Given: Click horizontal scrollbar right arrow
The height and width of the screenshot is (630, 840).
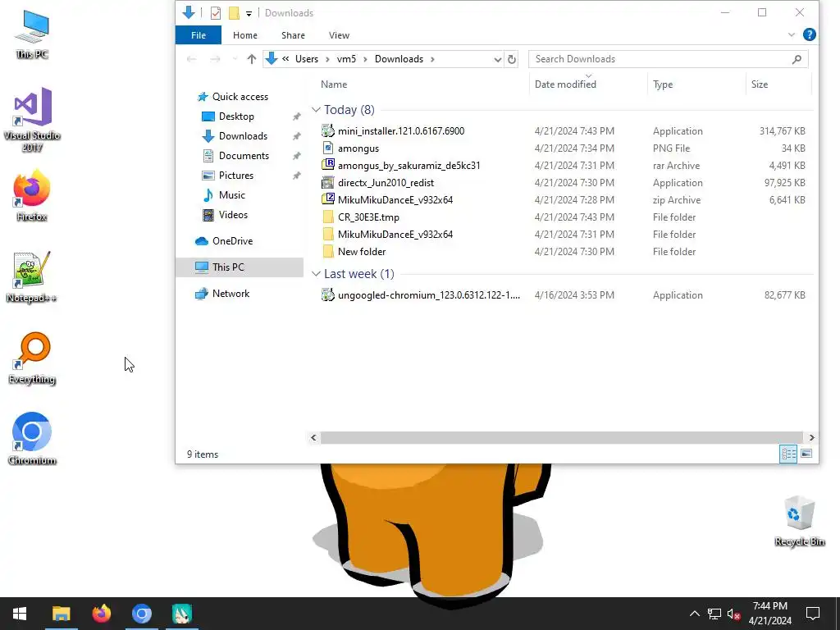Looking at the screenshot, I should pyautogui.click(x=811, y=438).
